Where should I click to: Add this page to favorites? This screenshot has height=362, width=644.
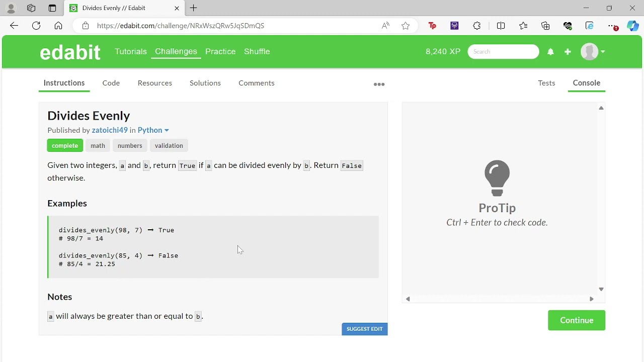(x=406, y=26)
